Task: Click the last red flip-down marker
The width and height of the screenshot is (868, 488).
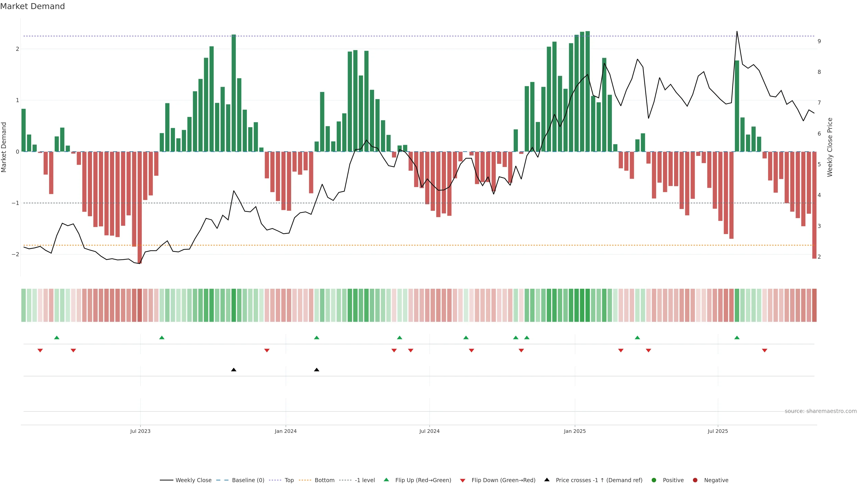Action: tap(764, 351)
